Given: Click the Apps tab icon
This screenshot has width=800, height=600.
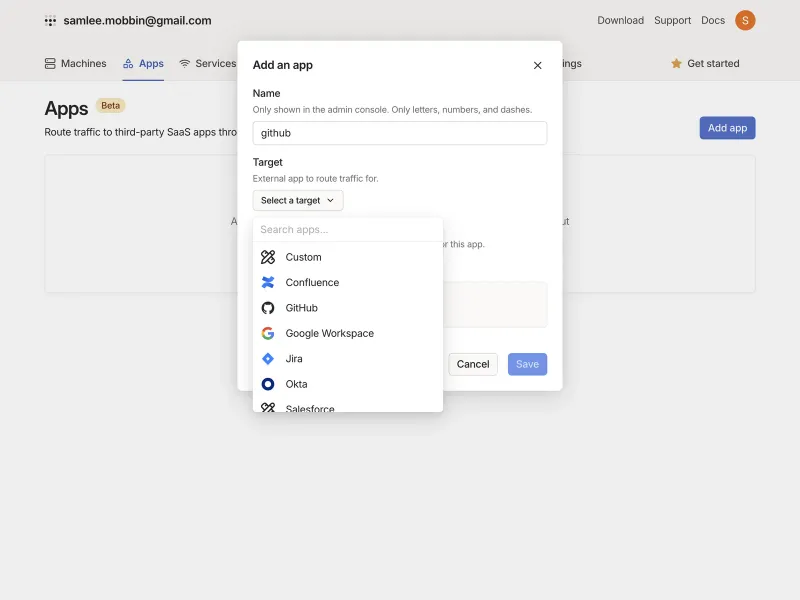Looking at the screenshot, I should click(128, 63).
